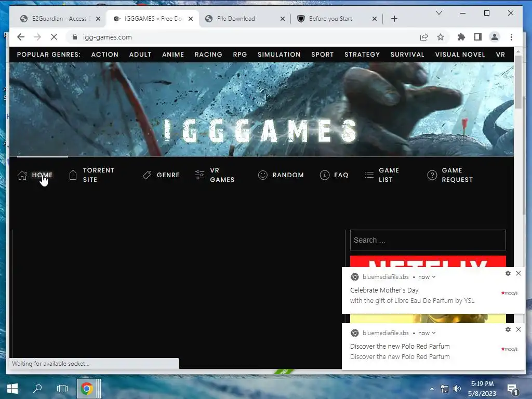Close the Before you Start tab

pyautogui.click(x=375, y=19)
